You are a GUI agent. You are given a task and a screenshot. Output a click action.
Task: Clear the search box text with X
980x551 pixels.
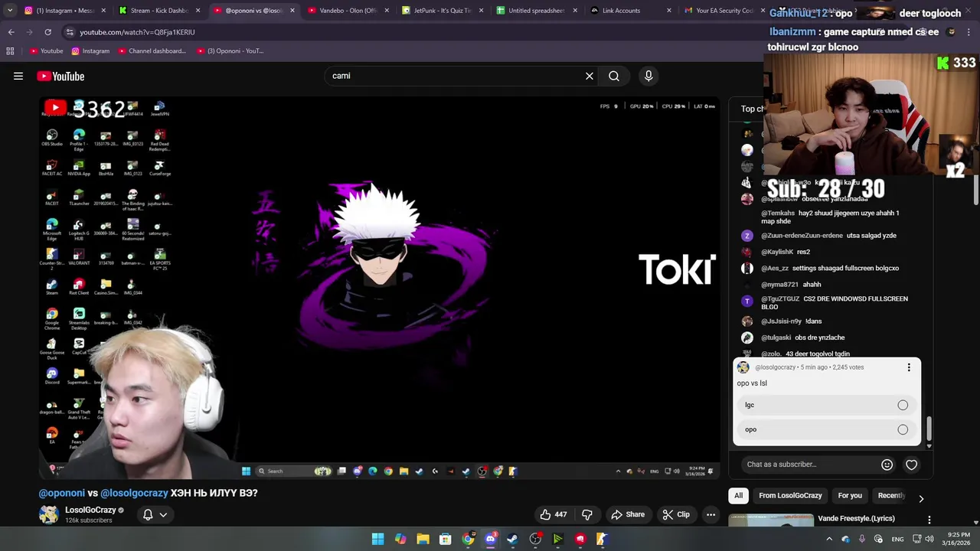(590, 76)
